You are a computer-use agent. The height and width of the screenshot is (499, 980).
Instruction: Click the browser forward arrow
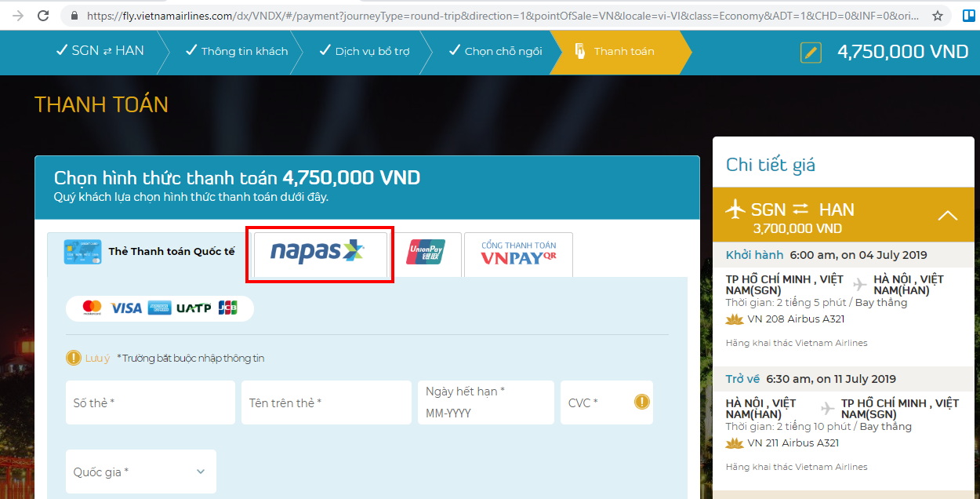click(18, 16)
